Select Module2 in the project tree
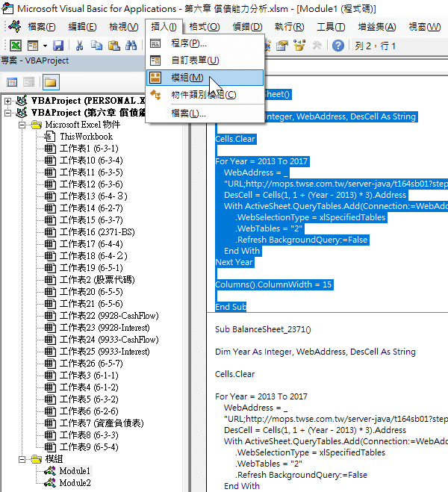 click(x=75, y=482)
